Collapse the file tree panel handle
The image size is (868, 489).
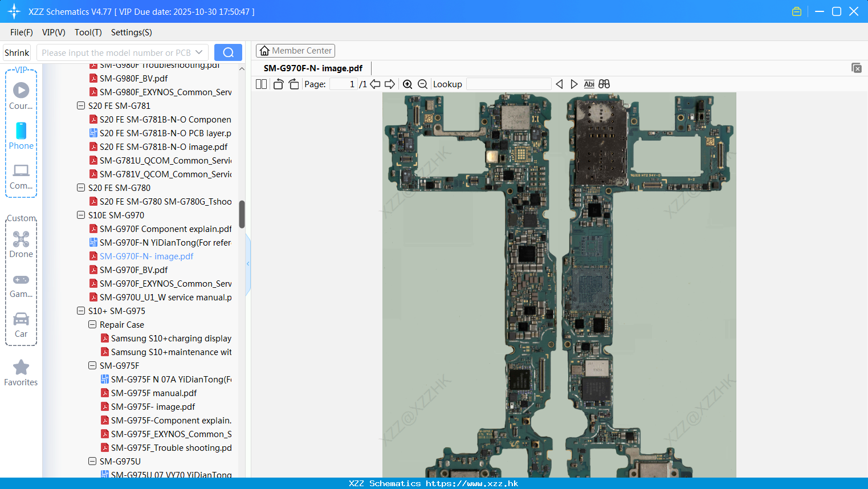248,264
